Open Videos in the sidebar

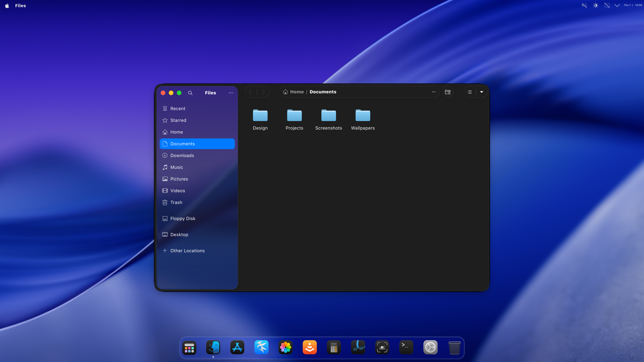197,191
